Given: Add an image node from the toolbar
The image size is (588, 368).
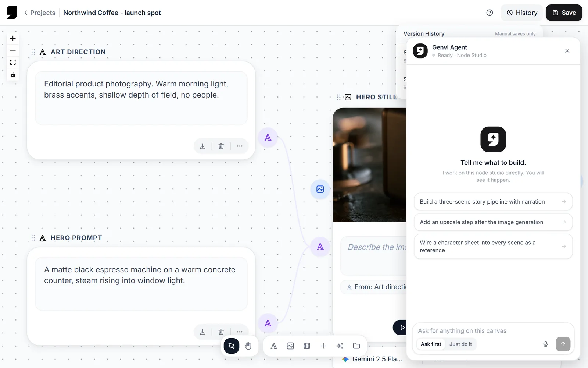Looking at the screenshot, I should 290,346.
